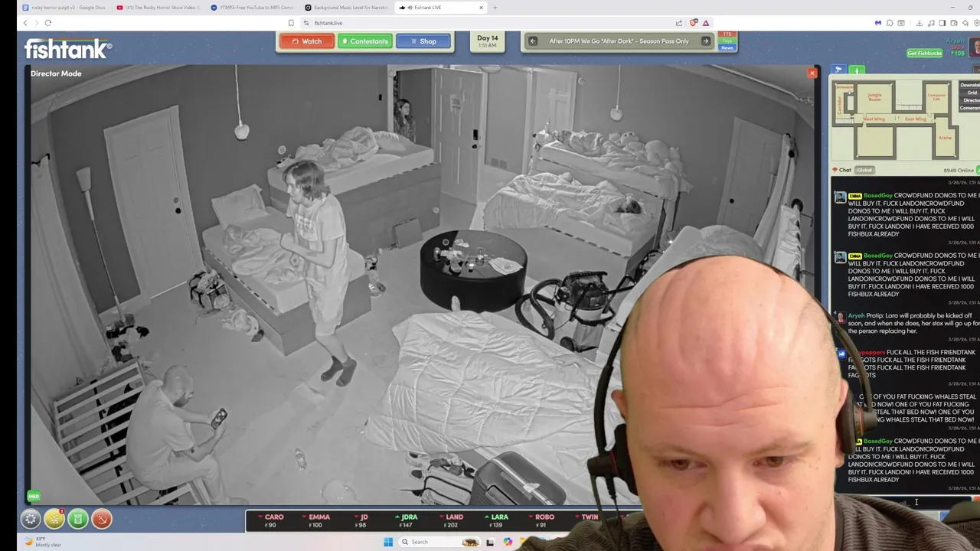Image resolution: width=980 pixels, height=551 pixels.
Task: Click the Day 14 clock display
Action: (x=488, y=41)
